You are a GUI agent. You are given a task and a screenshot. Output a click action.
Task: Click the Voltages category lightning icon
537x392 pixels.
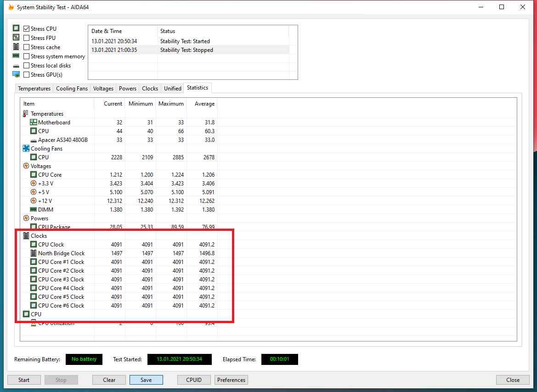click(x=26, y=166)
